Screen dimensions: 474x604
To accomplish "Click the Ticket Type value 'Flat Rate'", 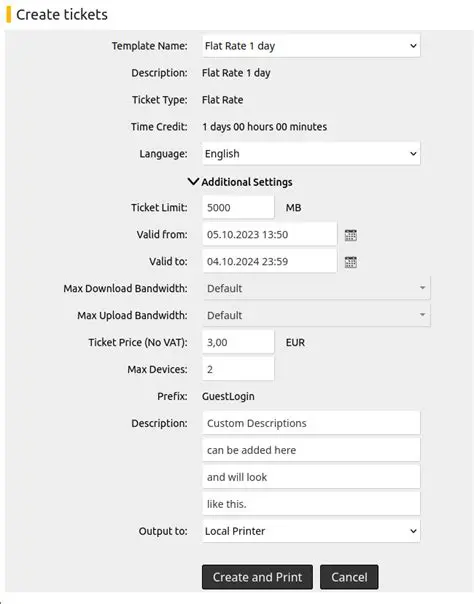I will click(223, 100).
